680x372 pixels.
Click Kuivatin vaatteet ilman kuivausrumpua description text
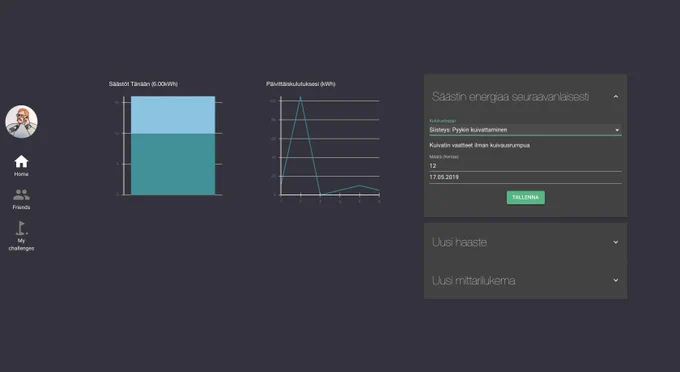(x=480, y=145)
